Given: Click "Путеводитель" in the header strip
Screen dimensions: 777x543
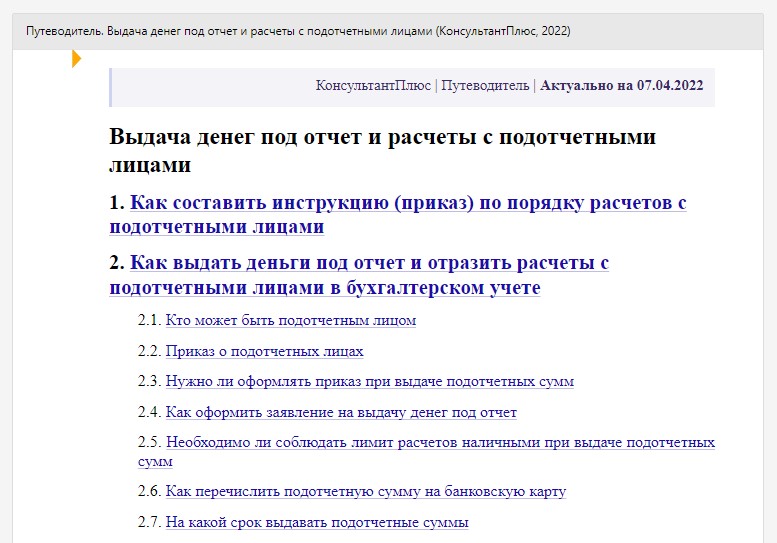Looking at the screenshot, I should pyautogui.click(x=485, y=86).
